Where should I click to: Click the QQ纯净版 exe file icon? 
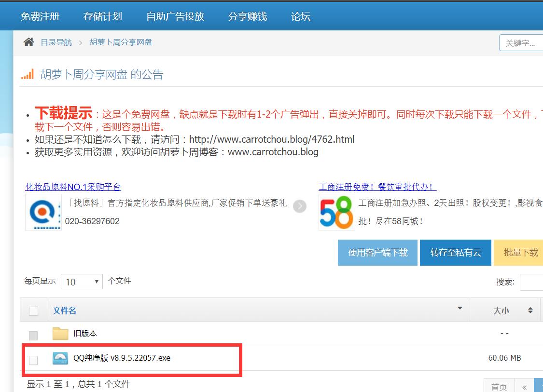[60, 358]
